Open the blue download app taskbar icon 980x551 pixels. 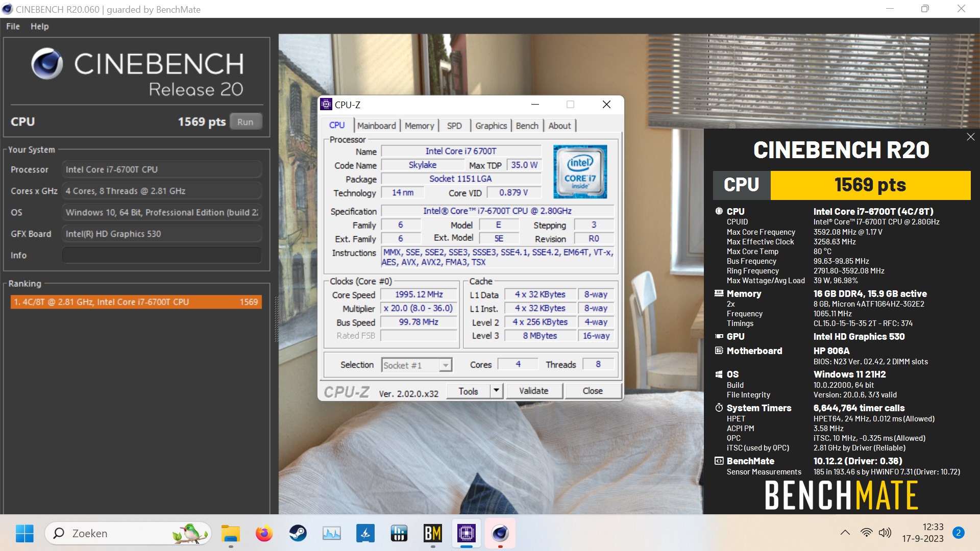tap(365, 534)
